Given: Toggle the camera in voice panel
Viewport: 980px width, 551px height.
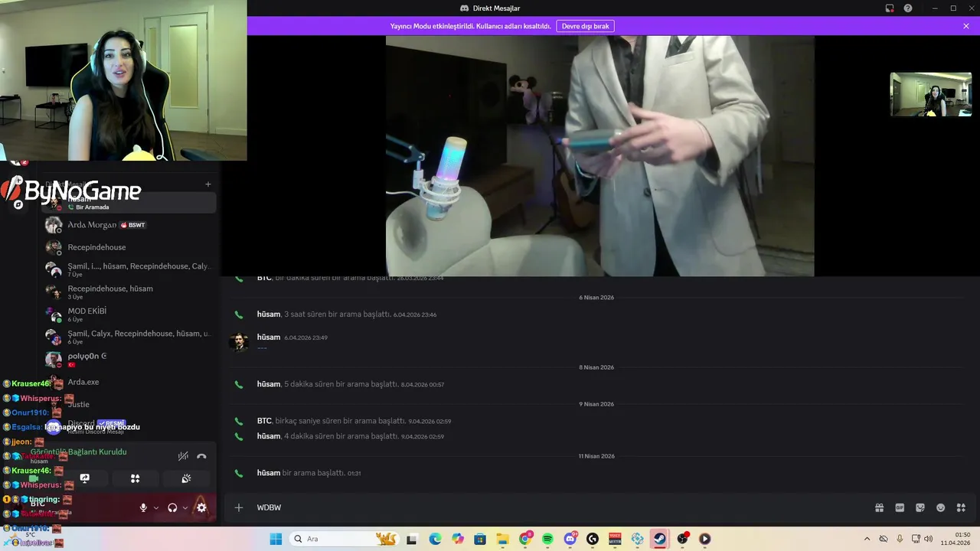Looking at the screenshot, I should pos(34,478).
